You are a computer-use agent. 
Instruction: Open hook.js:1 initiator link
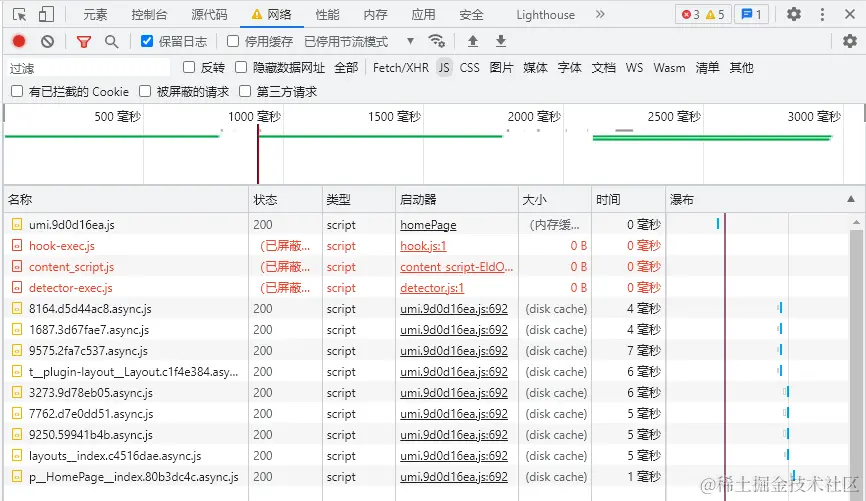(x=423, y=246)
